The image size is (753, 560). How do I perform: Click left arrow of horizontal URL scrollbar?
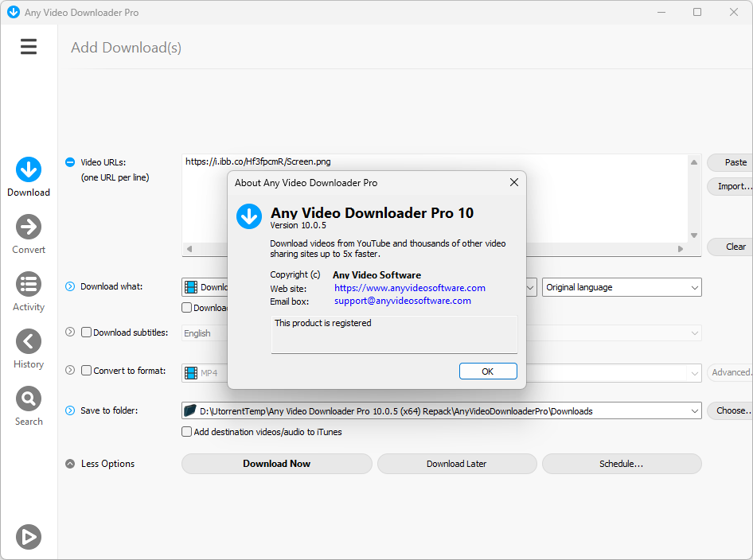pyautogui.click(x=189, y=249)
